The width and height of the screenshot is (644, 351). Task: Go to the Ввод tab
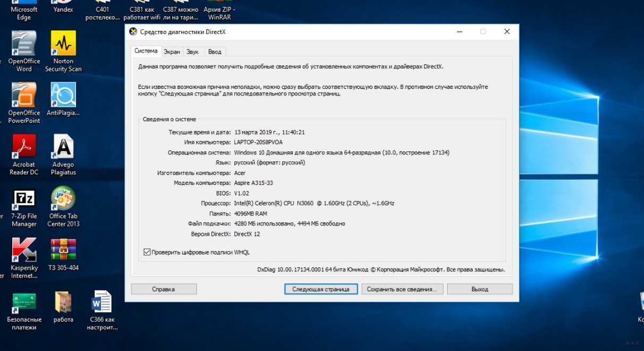215,52
